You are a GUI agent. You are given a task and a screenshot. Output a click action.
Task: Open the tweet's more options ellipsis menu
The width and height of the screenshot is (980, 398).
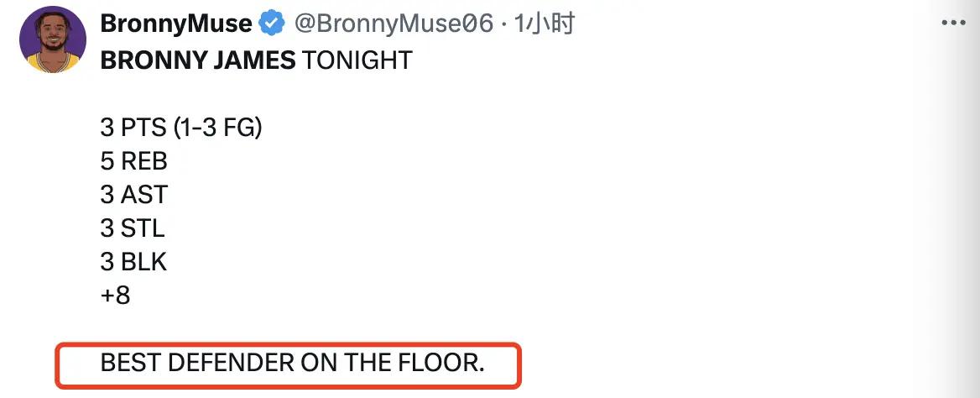click(955, 24)
